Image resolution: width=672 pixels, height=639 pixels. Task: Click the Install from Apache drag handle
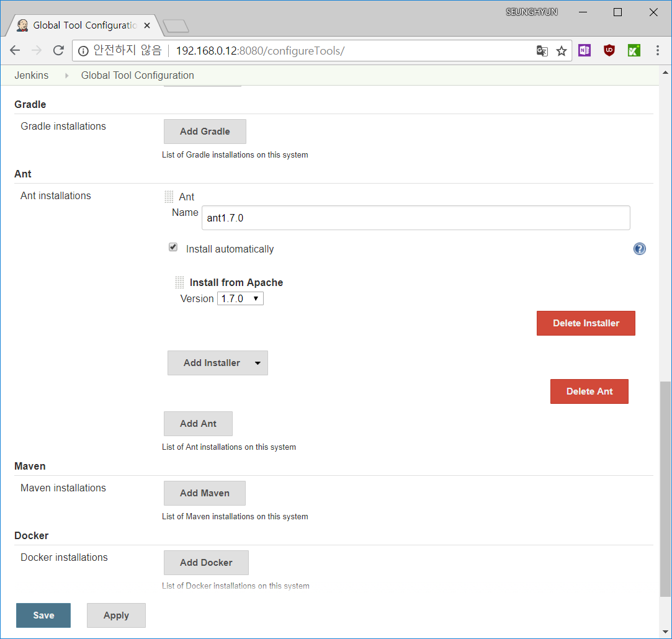pos(179,282)
